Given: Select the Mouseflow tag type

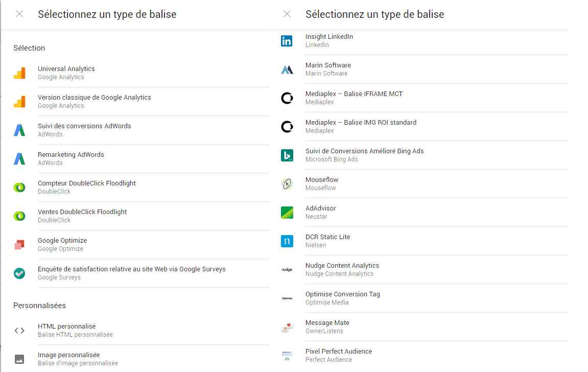Looking at the screenshot, I should point(424,184).
